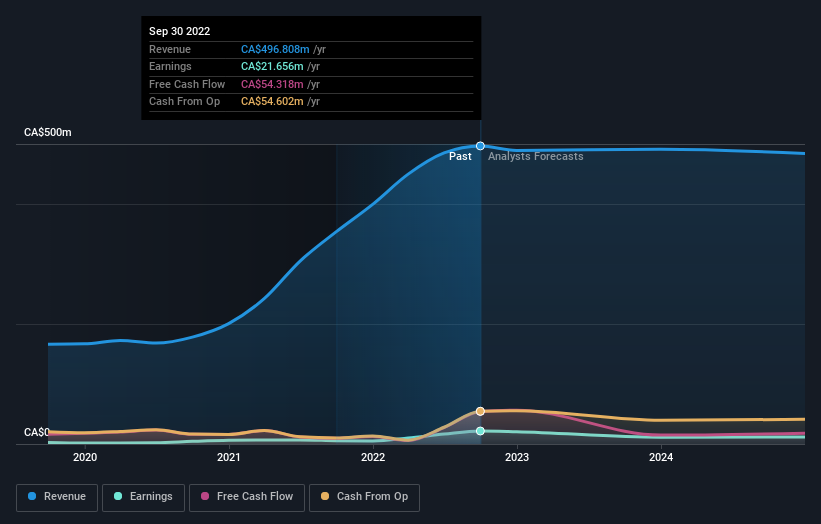
Task: Click the 2024 x-axis label
Action: point(661,457)
